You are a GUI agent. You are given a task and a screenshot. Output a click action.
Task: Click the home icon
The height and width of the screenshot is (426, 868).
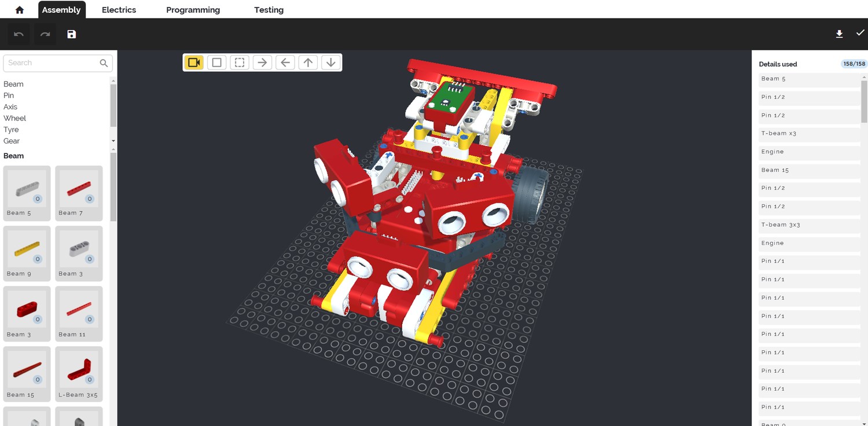20,10
